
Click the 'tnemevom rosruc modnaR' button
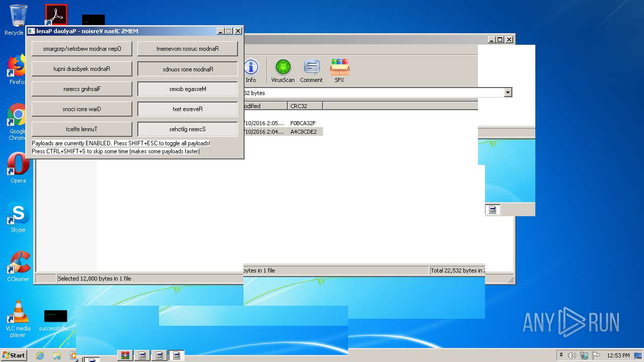point(188,49)
